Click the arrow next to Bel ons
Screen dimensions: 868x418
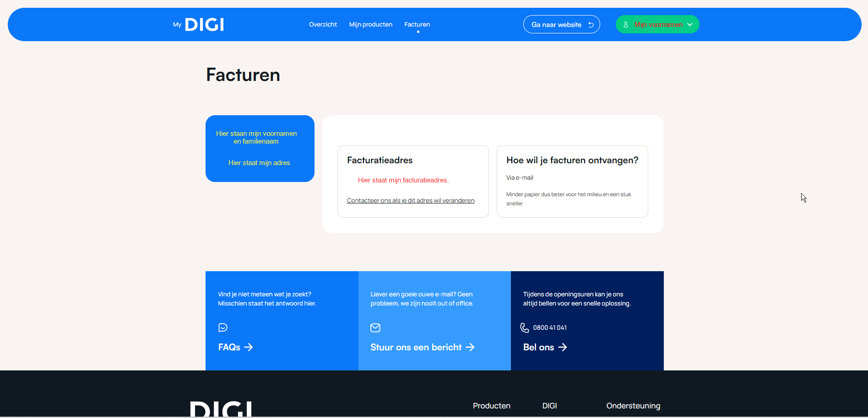[x=563, y=347]
